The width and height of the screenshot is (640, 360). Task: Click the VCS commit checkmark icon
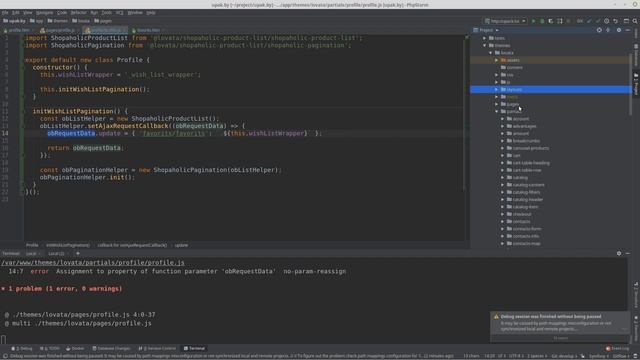pos(598,21)
